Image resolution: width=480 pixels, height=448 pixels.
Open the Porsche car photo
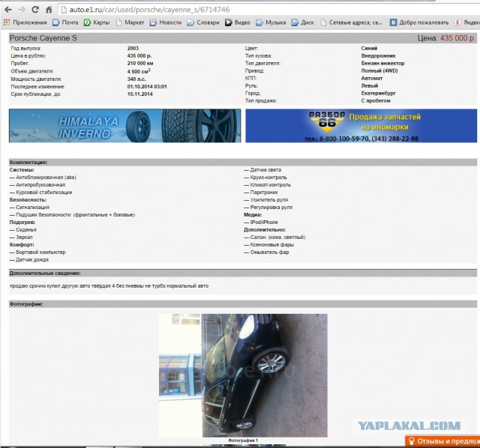click(x=243, y=375)
